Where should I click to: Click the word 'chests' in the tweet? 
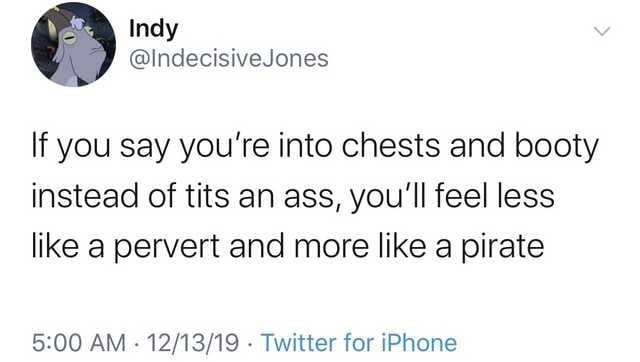pyautogui.click(x=391, y=146)
